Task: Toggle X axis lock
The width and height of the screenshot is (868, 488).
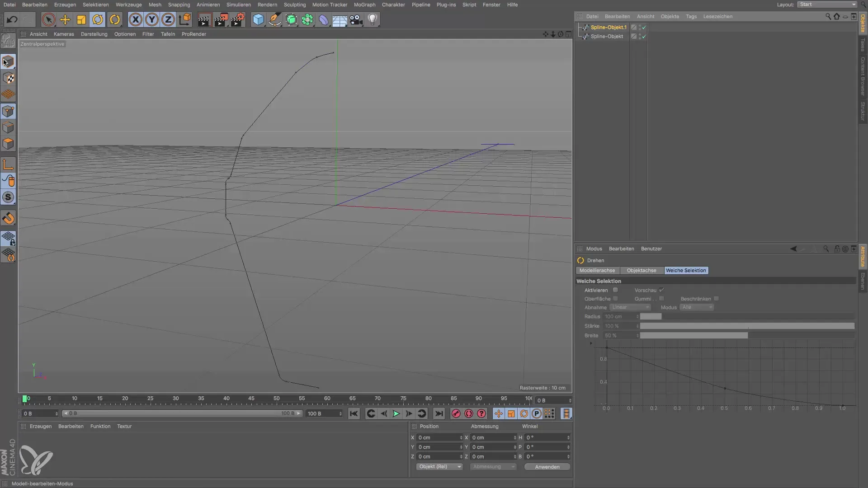Action: (135, 19)
